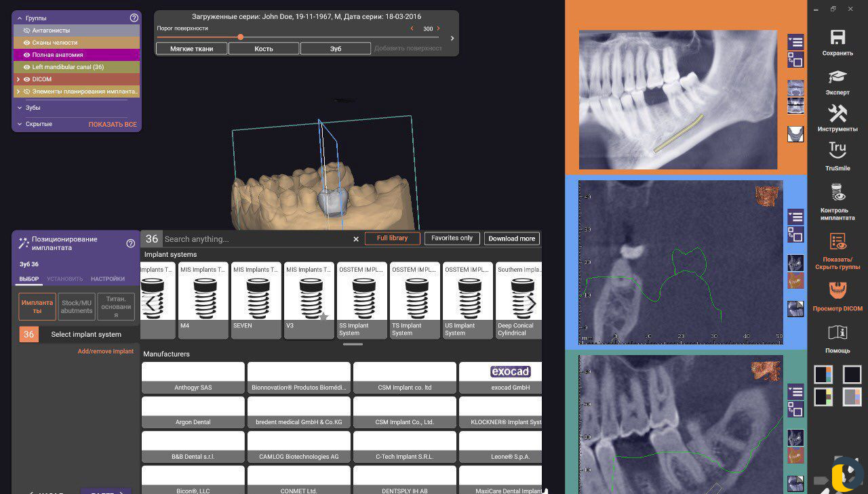
Task: Select the top-left view layout icon
Action: 823,375
